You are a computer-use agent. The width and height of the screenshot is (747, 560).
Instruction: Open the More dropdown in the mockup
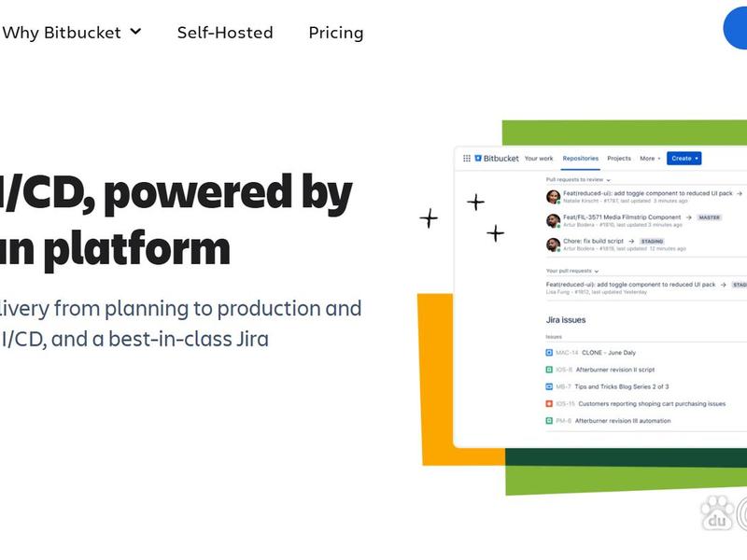(x=650, y=158)
